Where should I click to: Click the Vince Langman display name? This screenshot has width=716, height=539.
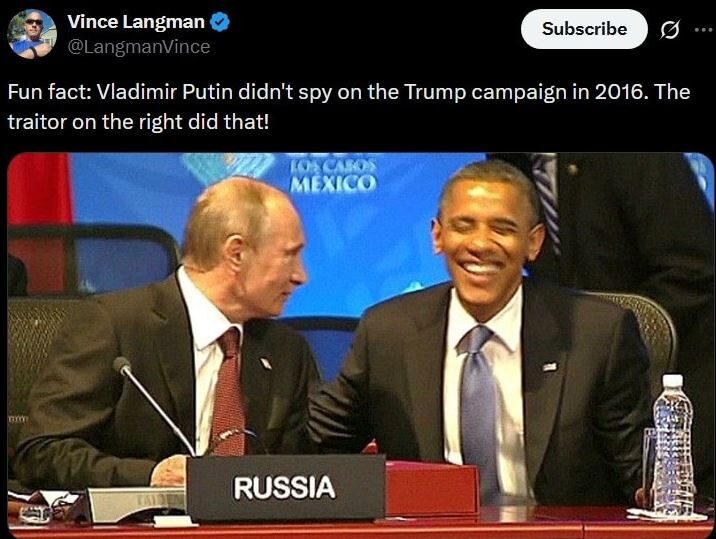136,22
